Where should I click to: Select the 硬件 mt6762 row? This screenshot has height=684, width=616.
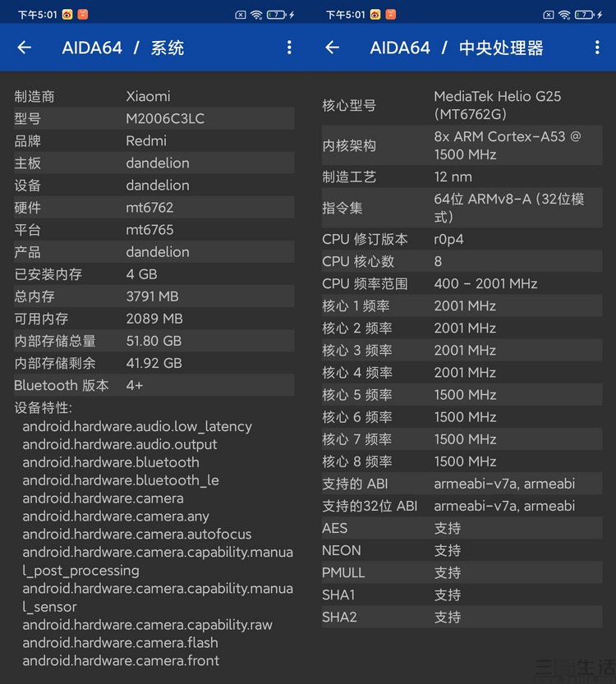pos(154,207)
